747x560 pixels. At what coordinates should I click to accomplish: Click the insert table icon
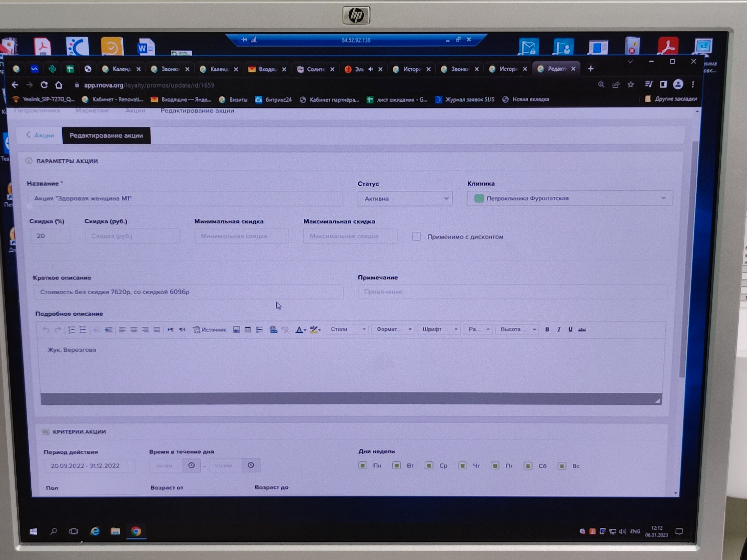pos(247,330)
